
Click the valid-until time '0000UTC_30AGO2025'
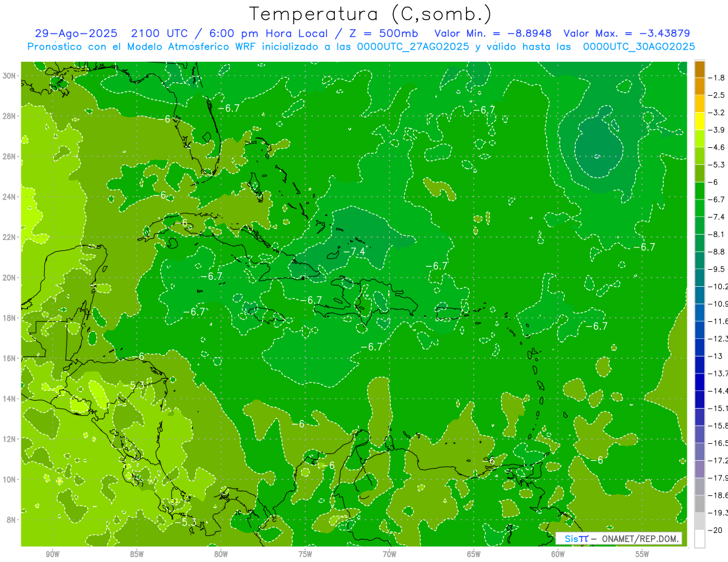(x=639, y=47)
